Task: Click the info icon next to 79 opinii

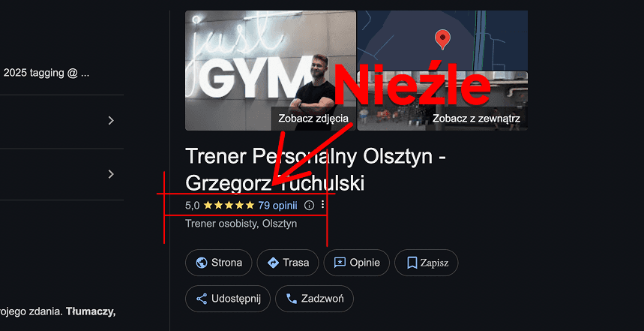Action: 309,205
